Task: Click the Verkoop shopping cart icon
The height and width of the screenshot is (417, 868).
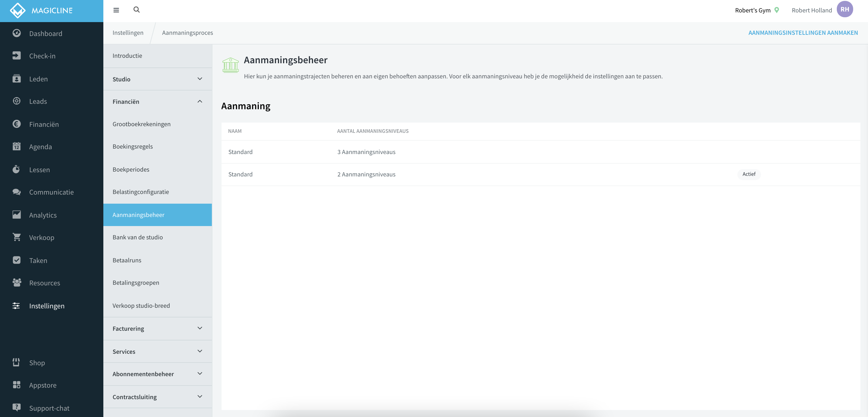Action: tap(16, 237)
